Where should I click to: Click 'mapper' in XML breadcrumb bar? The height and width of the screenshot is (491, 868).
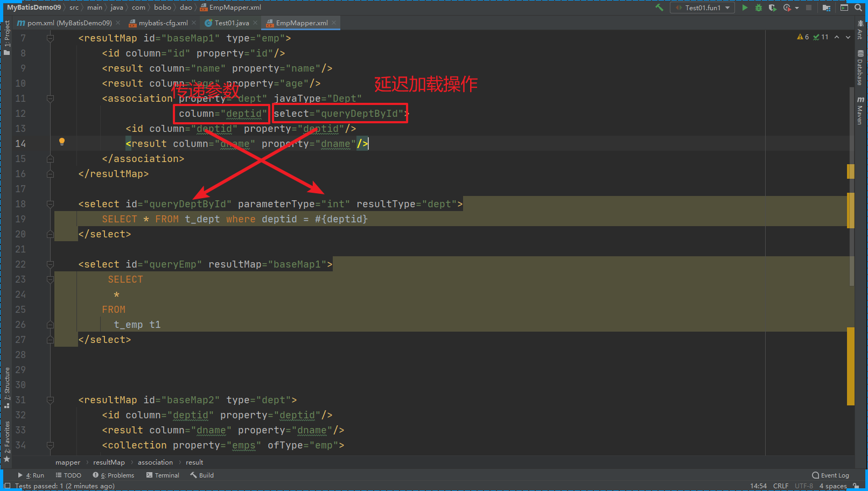pos(67,462)
